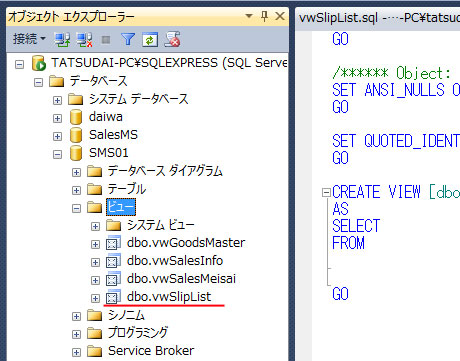Expand the プログラミング folder
The image size is (460, 361).
coord(76,334)
